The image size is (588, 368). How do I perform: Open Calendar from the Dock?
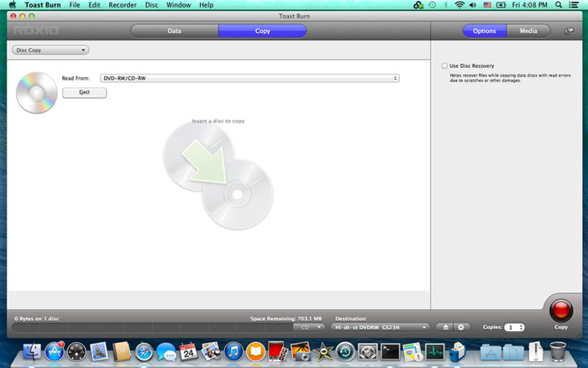pos(188,351)
